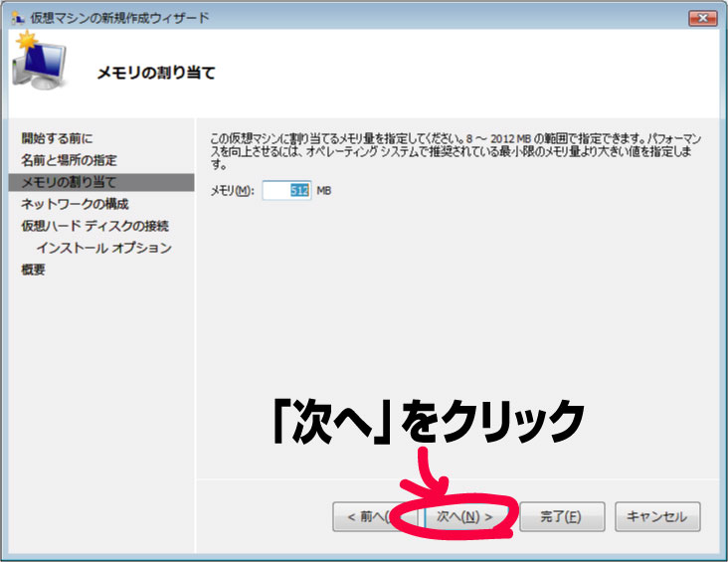Click wizard title bar small icon
Screen dimensions: 728x562
click(18, 18)
